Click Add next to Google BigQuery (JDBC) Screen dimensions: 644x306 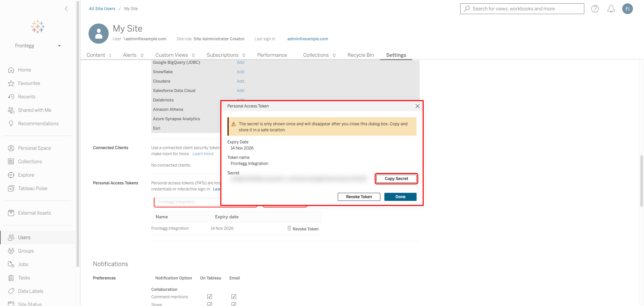pyautogui.click(x=240, y=62)
